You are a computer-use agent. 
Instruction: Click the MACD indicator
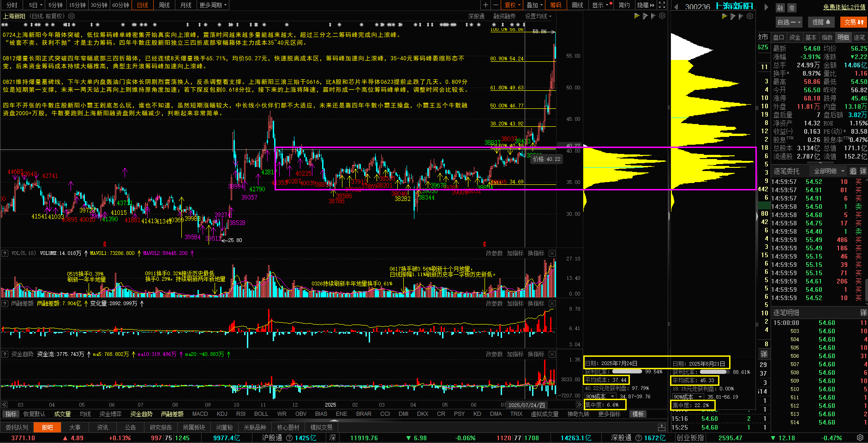[x=200, y=414]
